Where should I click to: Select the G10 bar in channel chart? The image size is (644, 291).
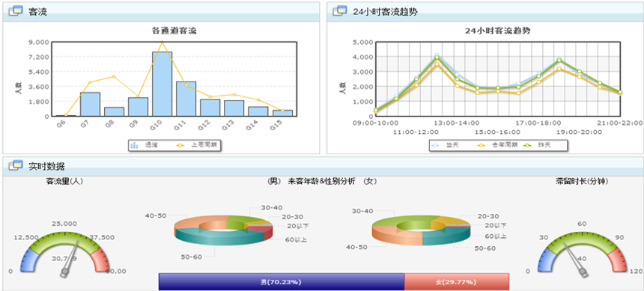click(162, 84)
